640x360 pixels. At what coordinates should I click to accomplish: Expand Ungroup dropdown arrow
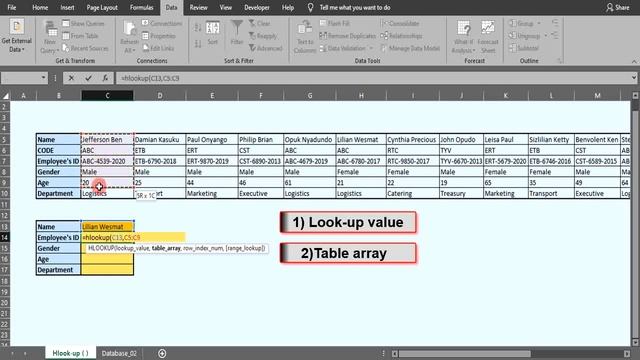tap(545, 36)
